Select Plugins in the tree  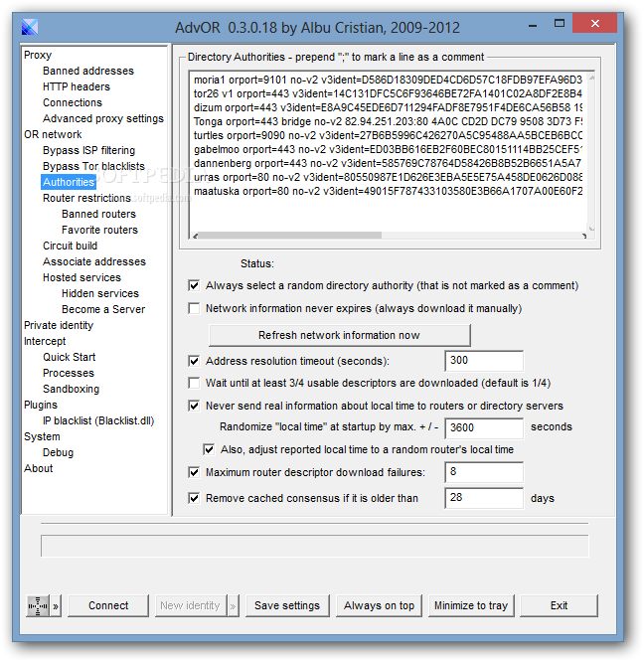click(x=41, y=405)
